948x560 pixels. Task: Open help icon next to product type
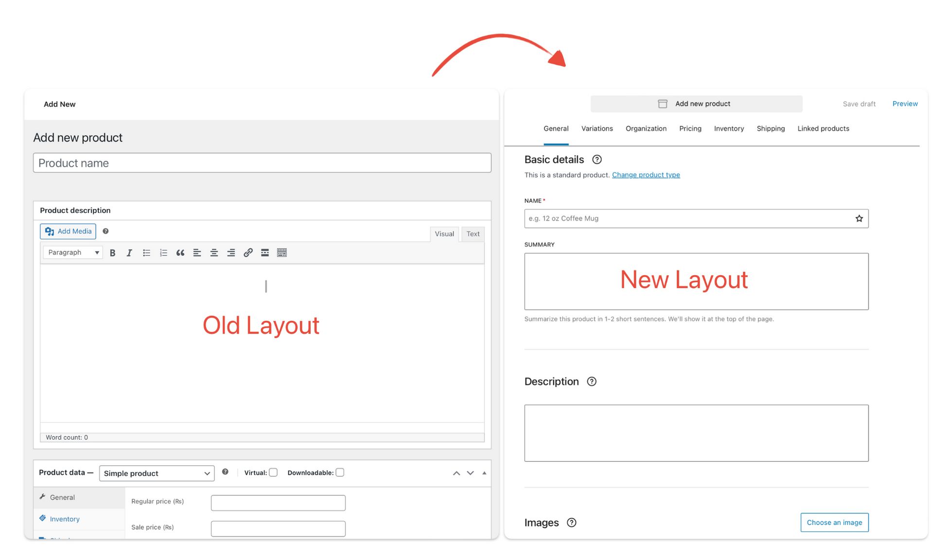(x=225, y=472)
